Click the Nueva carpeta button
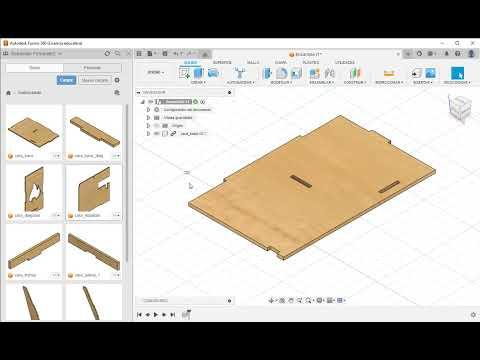The width and height of the screenshot is (480, 360). pos(95,80)
